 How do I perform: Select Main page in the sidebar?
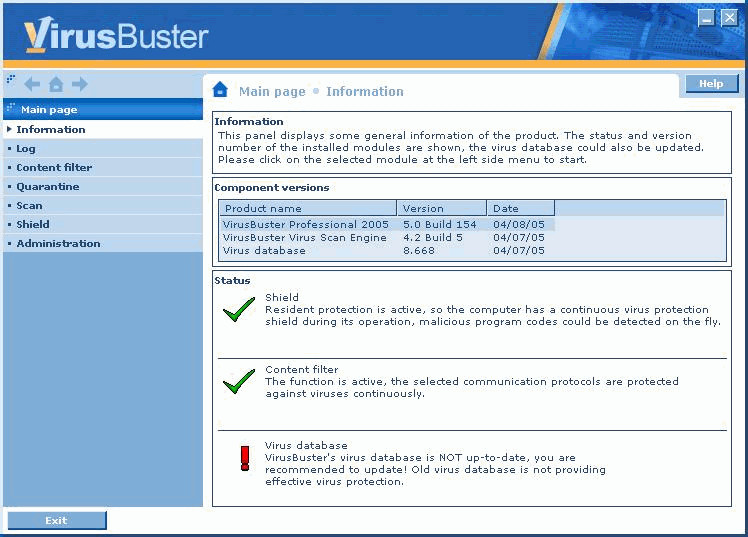pyautogui.click(x=103, y=109)
